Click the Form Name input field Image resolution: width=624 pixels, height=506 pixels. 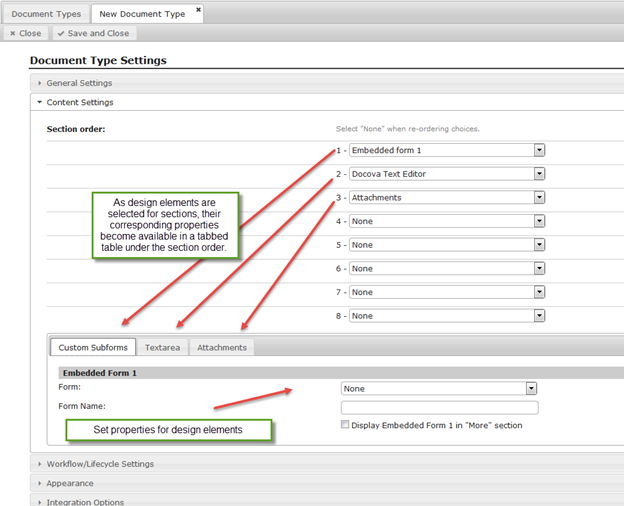tap(440, 408)
